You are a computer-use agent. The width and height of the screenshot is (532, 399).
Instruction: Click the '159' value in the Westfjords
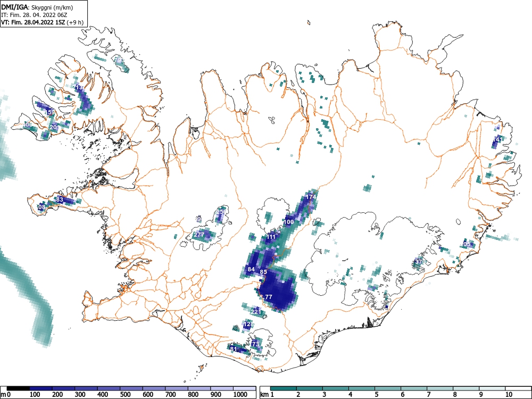pyautogui.click(x=50, y=112)
